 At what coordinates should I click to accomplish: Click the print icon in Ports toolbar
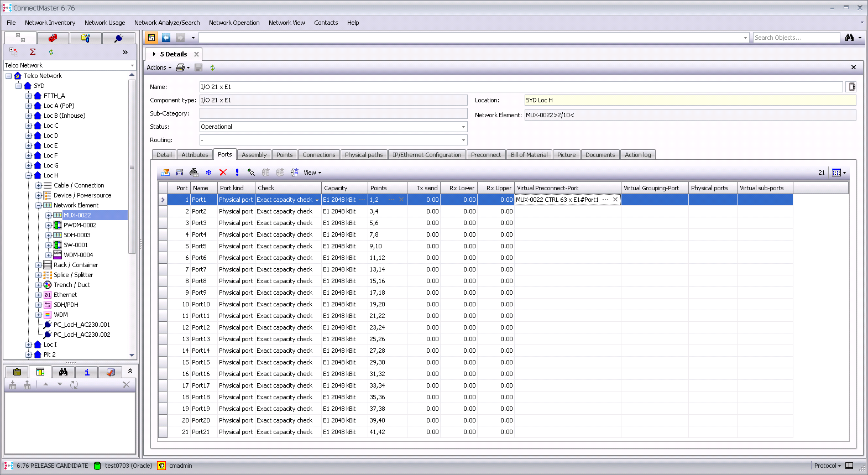[194, 173]
